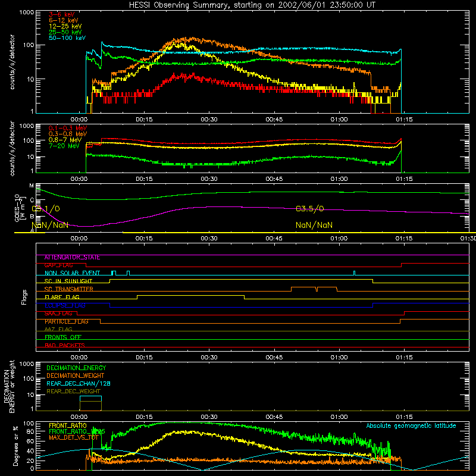Select the PARTICLE_FLAG label
476x476 pixels.
pyautogui.click(x=67, y=321)
